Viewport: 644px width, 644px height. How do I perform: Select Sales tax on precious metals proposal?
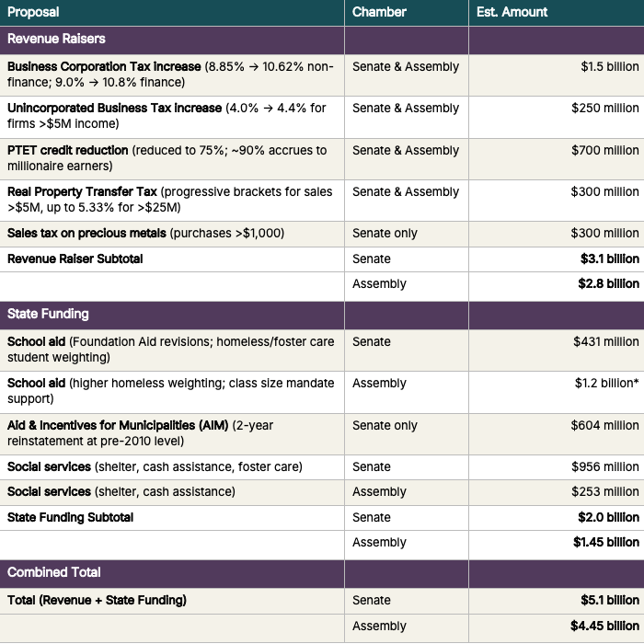(x=86, y=234)
